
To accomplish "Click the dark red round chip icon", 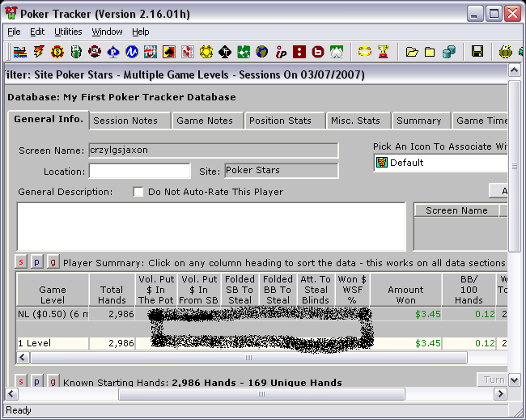I will pyautogui.click(x=95, y=52).
